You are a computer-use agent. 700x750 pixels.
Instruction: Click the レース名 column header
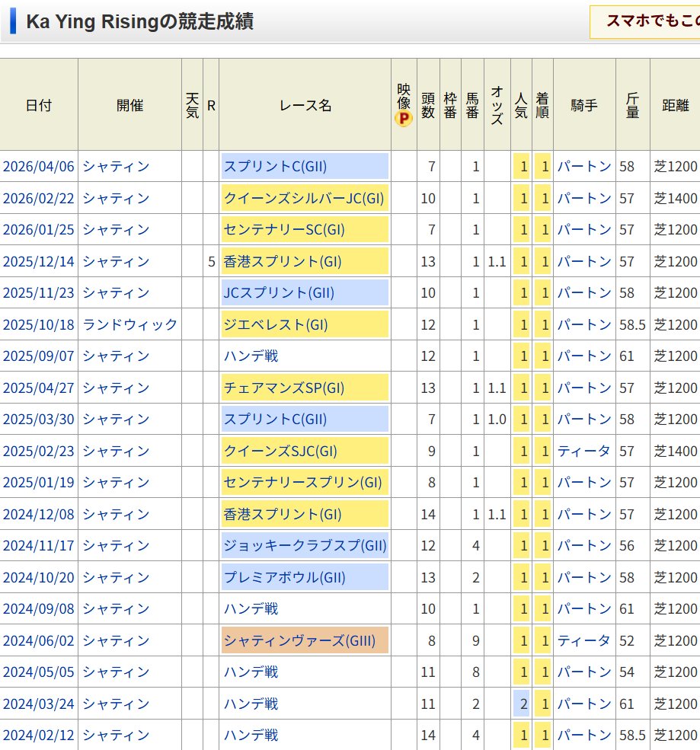(x=305, y=105)
